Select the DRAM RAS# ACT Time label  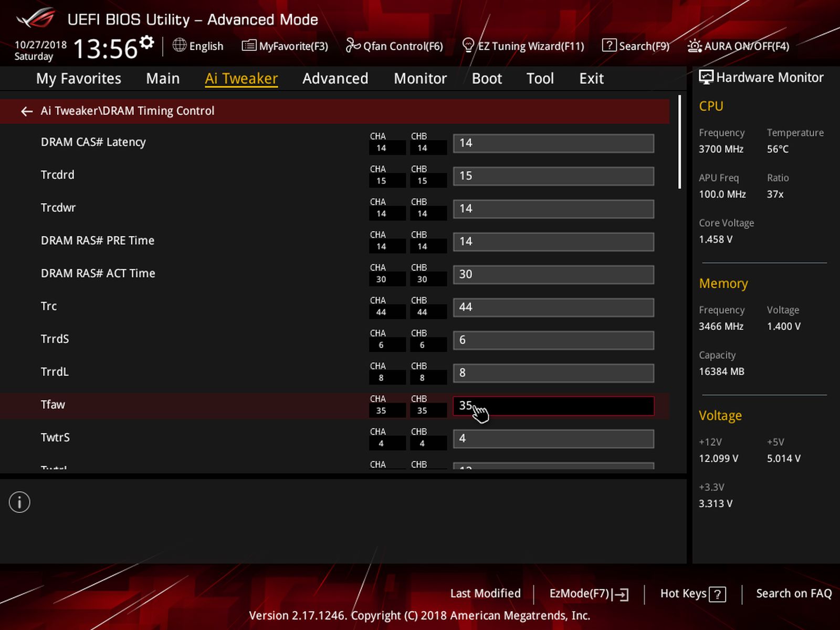pos(98,274)
